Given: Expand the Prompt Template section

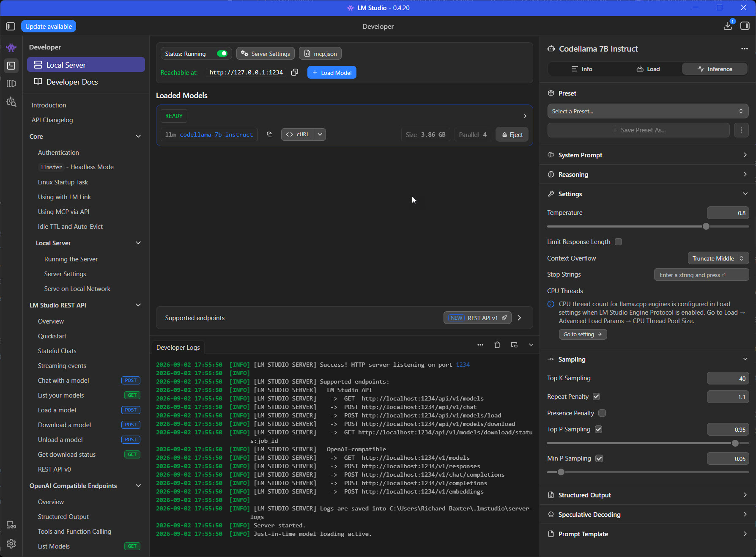Looking at the screenshot, I should [648, 534].
